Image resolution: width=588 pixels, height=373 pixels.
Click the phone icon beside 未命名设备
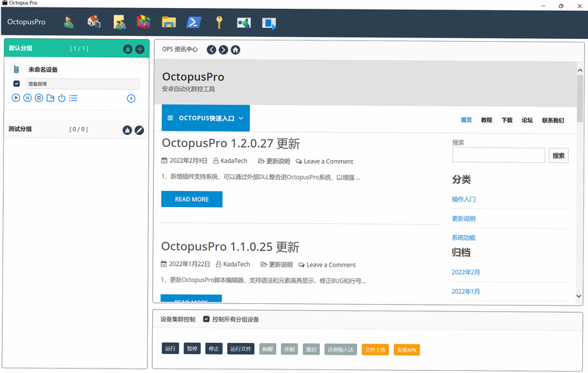click(x=16, y=69)
